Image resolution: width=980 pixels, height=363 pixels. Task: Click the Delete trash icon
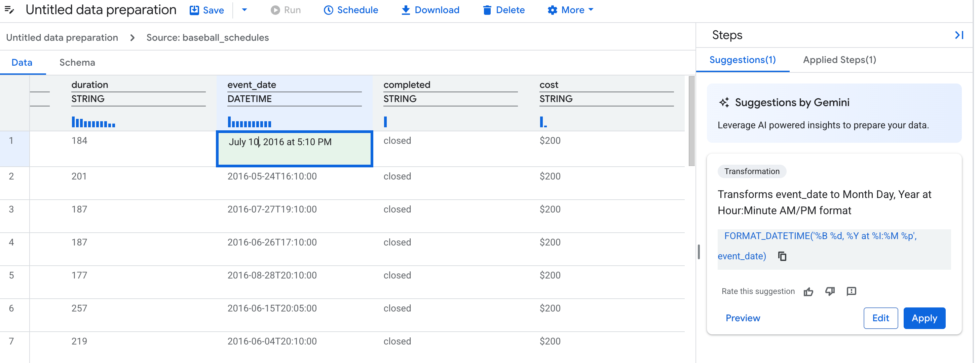tap(487, 10)
